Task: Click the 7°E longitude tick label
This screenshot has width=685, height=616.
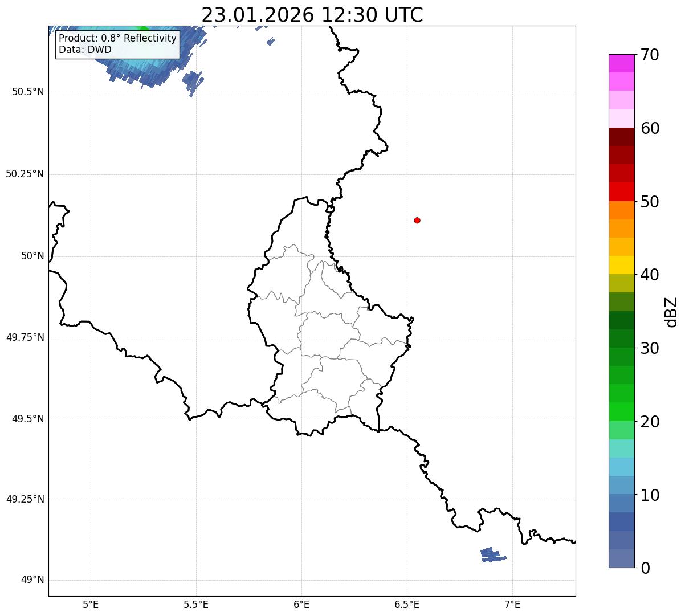Action: click(512, 605)
